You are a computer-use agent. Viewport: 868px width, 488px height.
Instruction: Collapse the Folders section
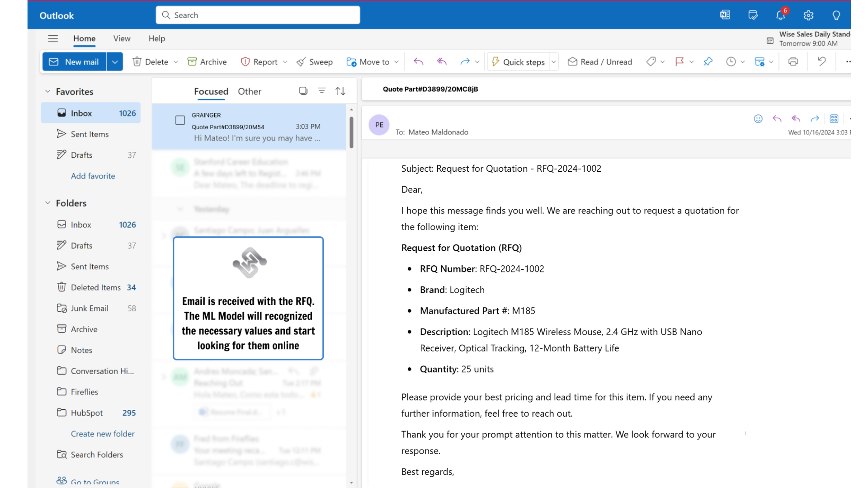(47, 203)
